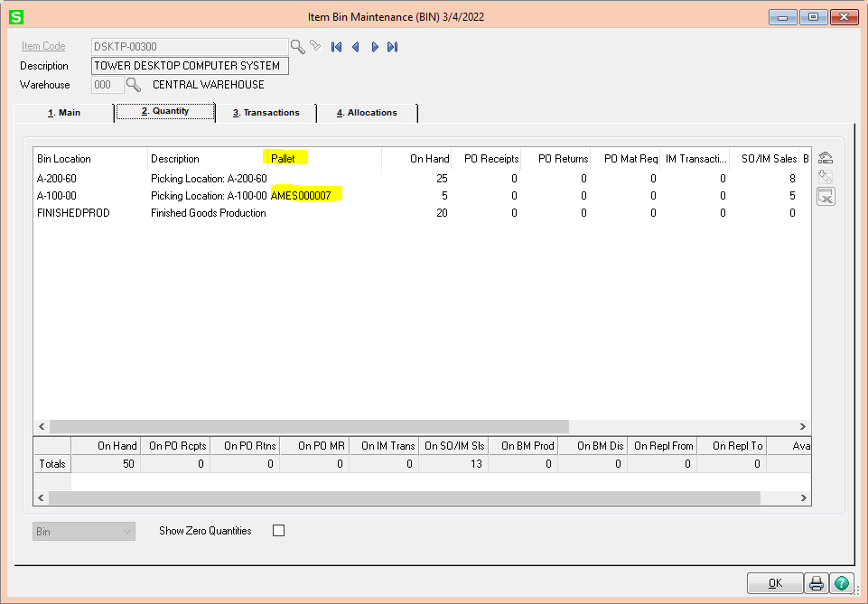Switch to the Main tab

point(64,113)
